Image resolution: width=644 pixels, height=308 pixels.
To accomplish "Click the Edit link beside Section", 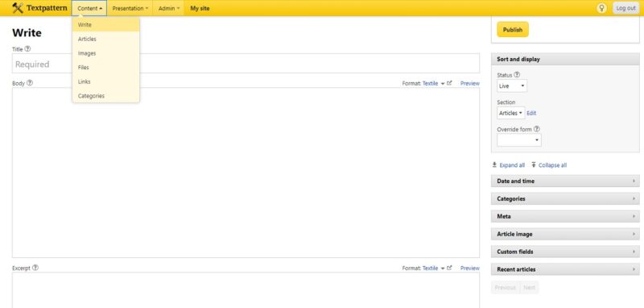I will coord(531,113).
